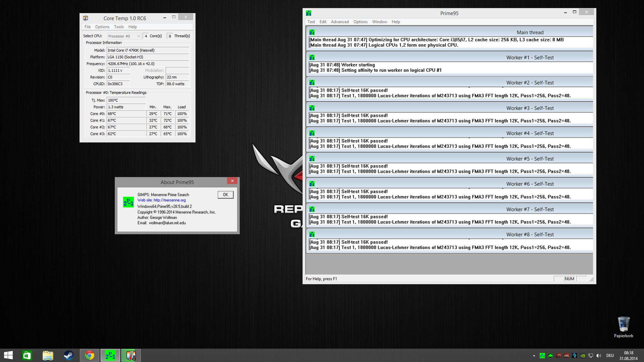Click the green logo in About Prime95
Screen dimensions: 644x362
[128, 202]
